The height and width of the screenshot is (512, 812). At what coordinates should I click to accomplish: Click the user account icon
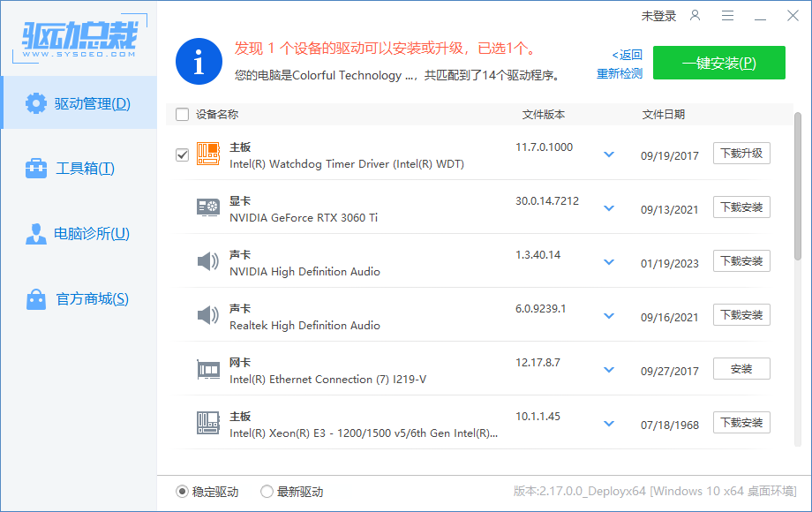695,16
